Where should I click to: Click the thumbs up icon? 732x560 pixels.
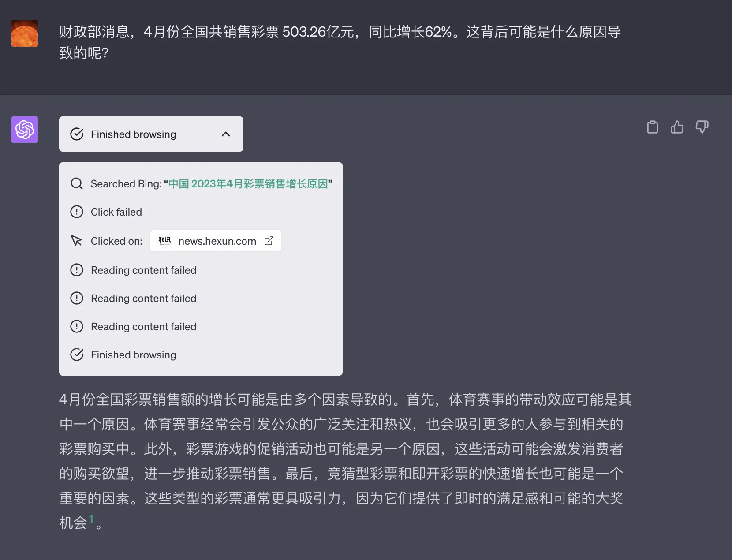(677, 127)
